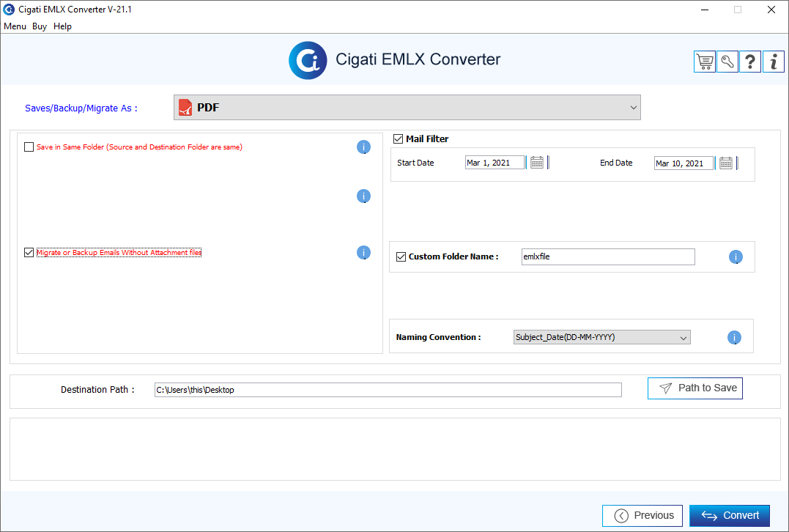Minimize the converter window
Viewport: 789px width, 532px height.
705,10
